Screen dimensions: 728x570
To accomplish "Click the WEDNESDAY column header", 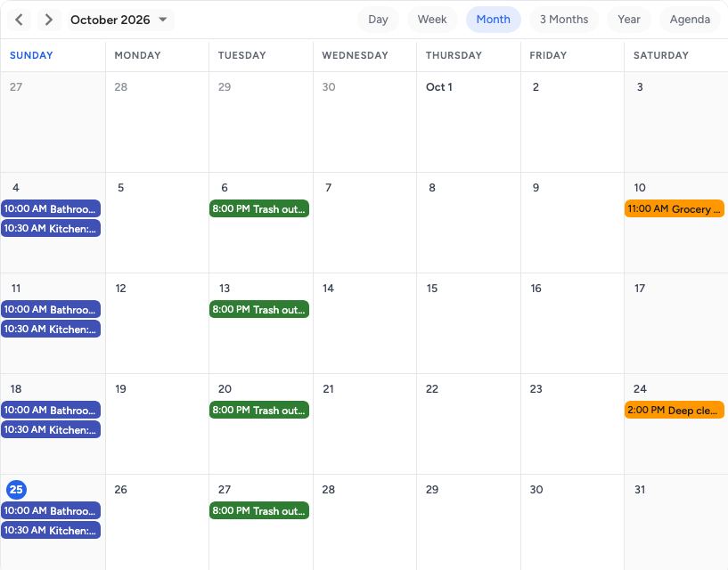I will pyautogui.click(x=355, y=56).
